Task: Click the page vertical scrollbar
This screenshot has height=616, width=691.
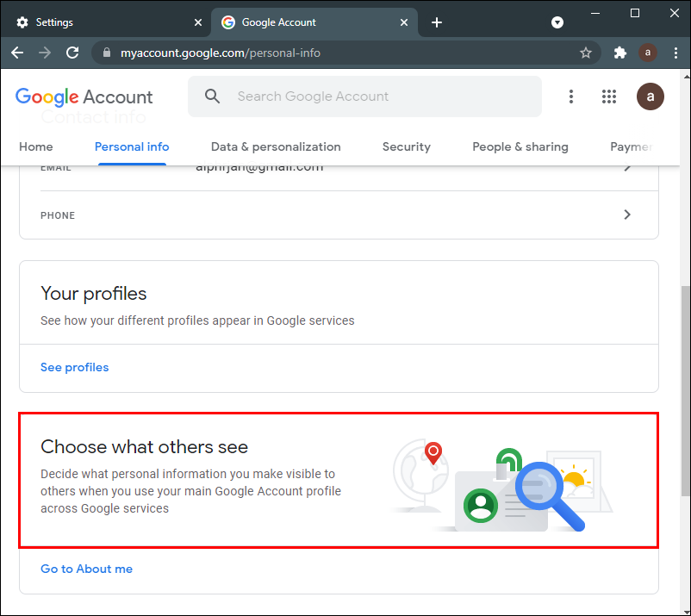Action: [684, 388]
